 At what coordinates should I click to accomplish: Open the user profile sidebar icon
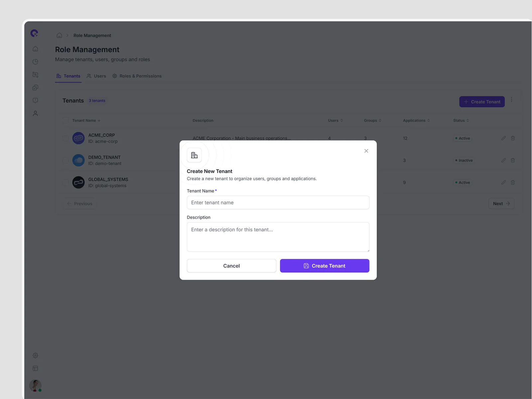point(35,113)
